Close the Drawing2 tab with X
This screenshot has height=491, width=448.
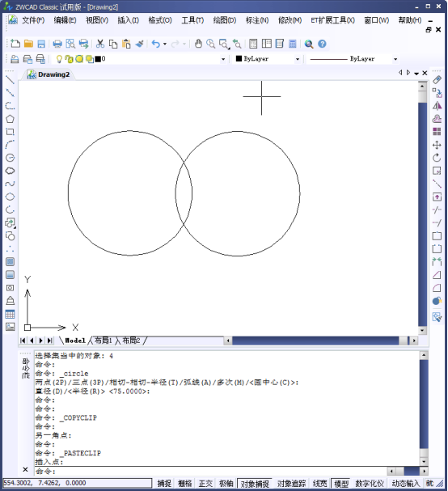(x=425, y=73)
